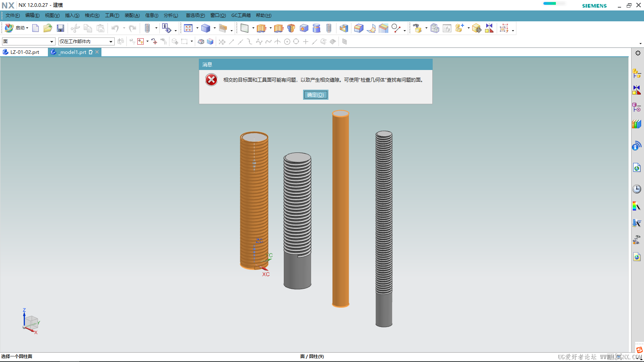Click the object information icon
The image size is (644, 362).
pyautogui.click(x=166, y=28)
